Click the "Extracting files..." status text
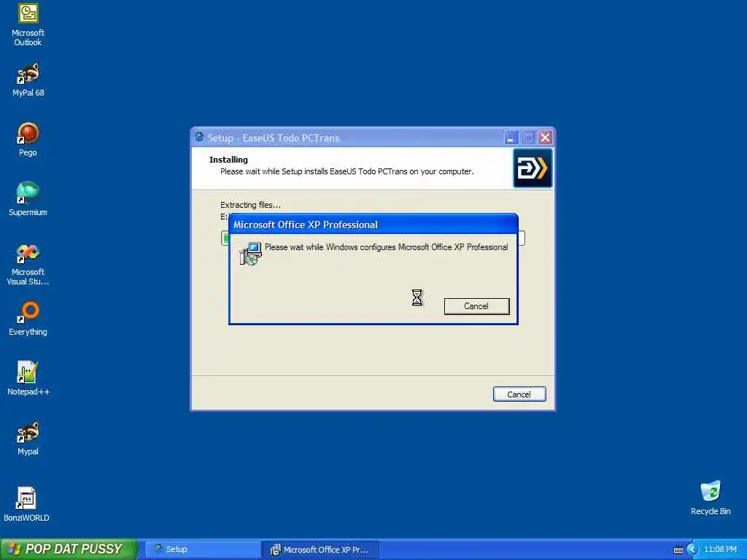The width and height of the screenshot is (747, 560). 250,205
